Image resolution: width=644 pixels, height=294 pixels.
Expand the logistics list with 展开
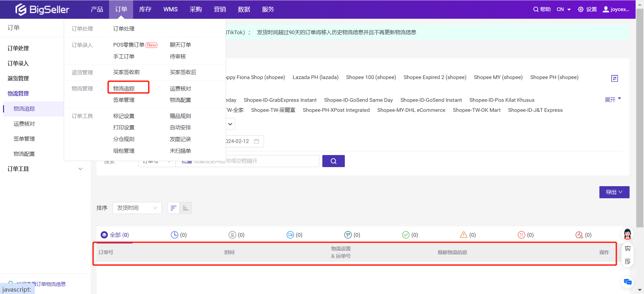(612, 100)
